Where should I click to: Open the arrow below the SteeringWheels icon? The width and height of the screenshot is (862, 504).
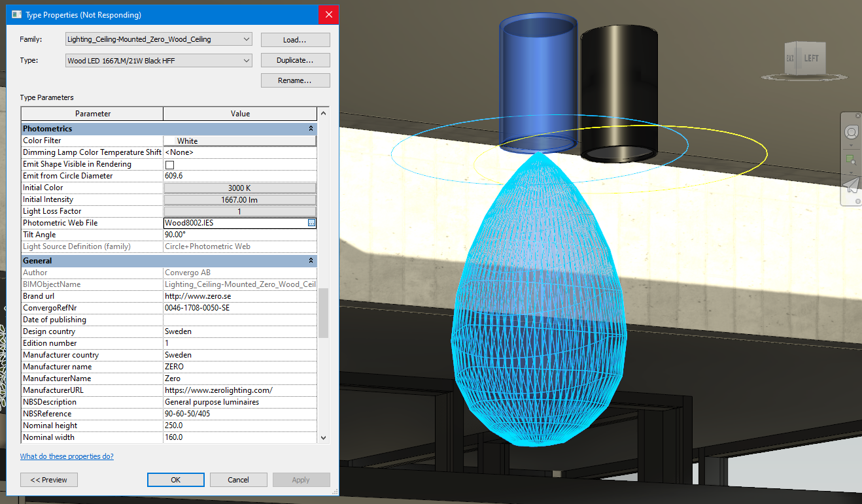[x=851, y=144]
